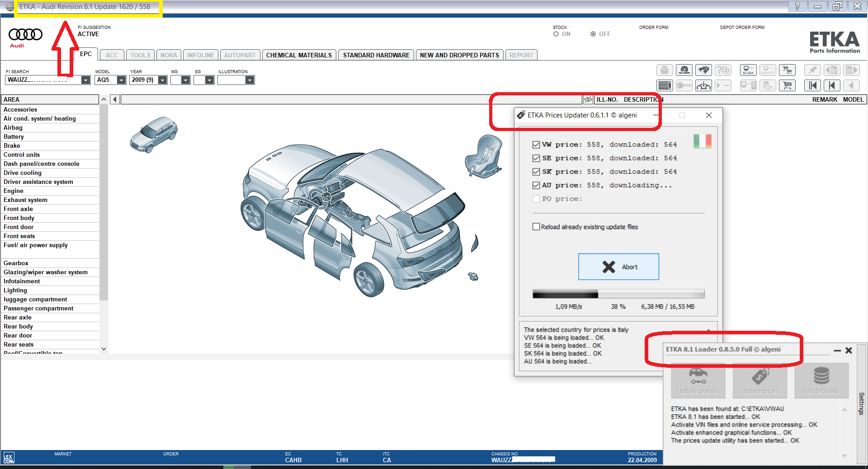Open the STANDARD HARDWARE tab
This screenshot has width=868, height=469.
pos(376,55)
